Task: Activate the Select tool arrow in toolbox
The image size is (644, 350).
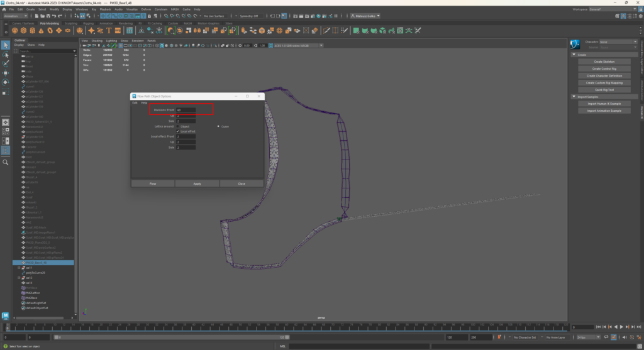Action: click(x=6, y=45)
